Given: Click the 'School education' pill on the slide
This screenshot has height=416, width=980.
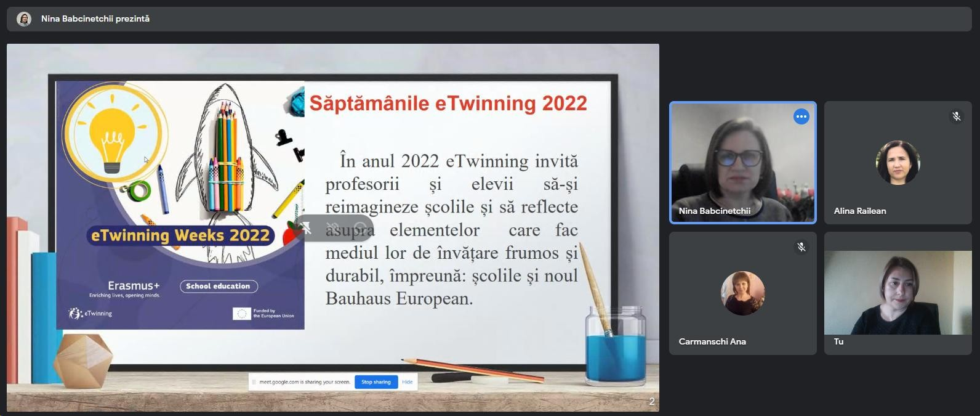Looking at the screenshot, I should pos(219,286).
